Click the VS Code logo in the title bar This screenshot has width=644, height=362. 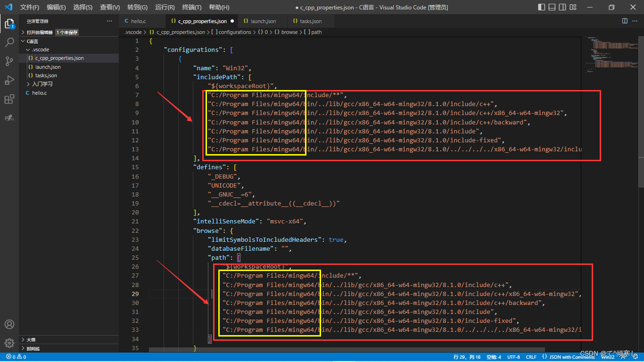8,7
